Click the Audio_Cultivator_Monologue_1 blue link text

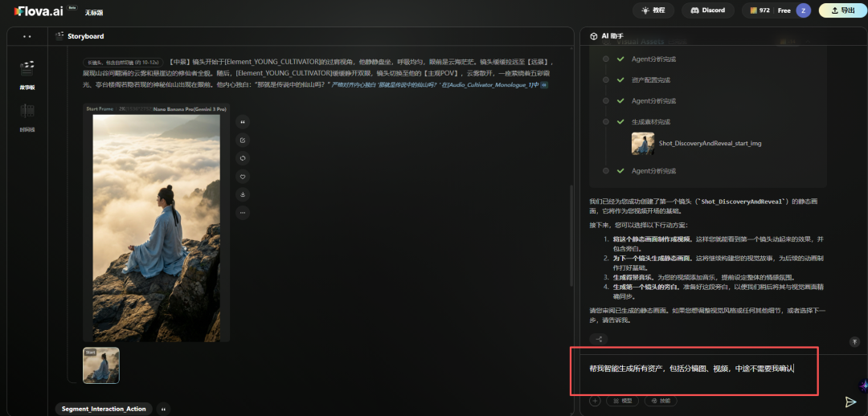click(x=493, y=85)
